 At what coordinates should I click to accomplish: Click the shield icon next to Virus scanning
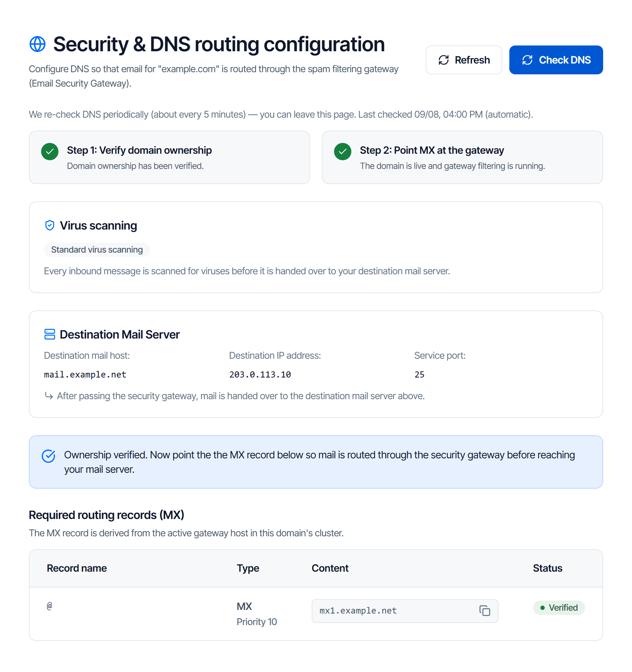point(50,226)
